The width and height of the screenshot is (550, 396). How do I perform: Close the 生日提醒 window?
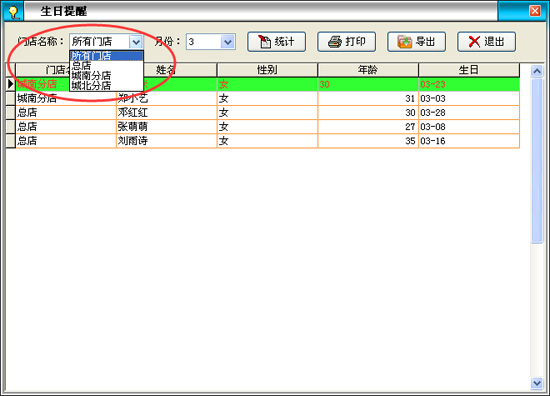pos(535,11)
